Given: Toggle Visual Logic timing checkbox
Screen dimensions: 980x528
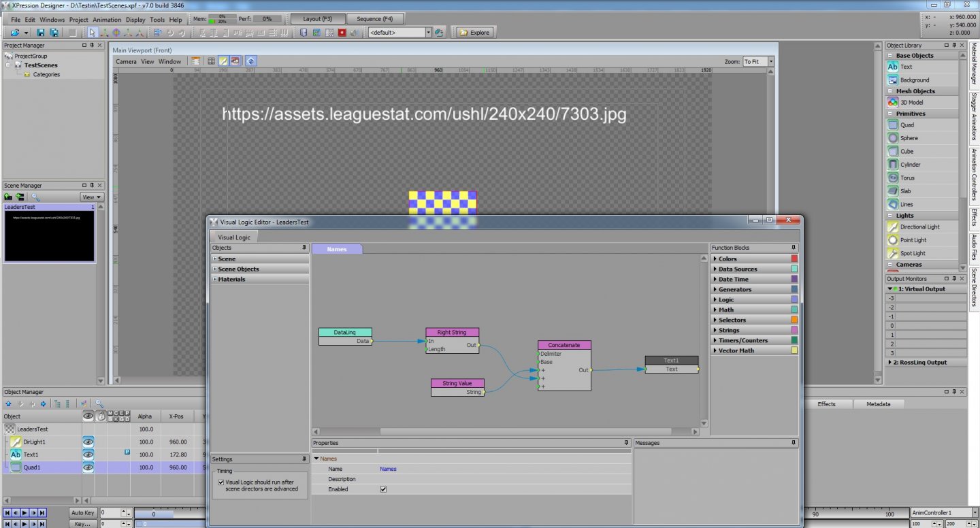Looking at the screenshot, I should point(220,482).
